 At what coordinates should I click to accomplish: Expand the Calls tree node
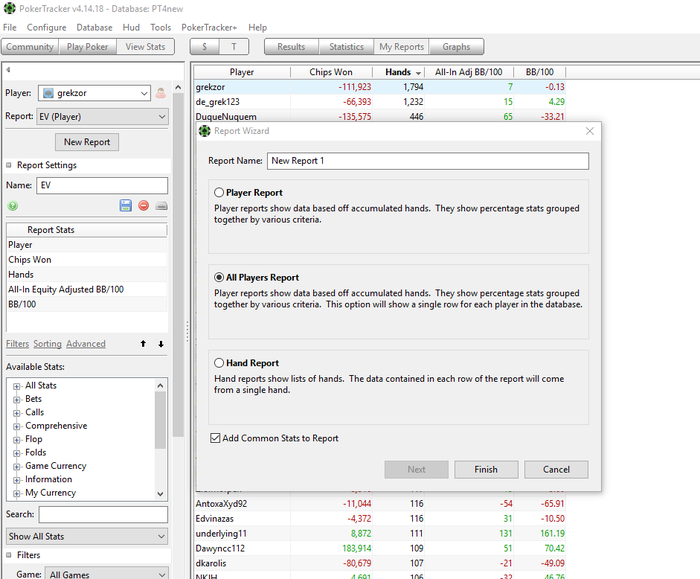pyautogui.click(x=17, y=413)
